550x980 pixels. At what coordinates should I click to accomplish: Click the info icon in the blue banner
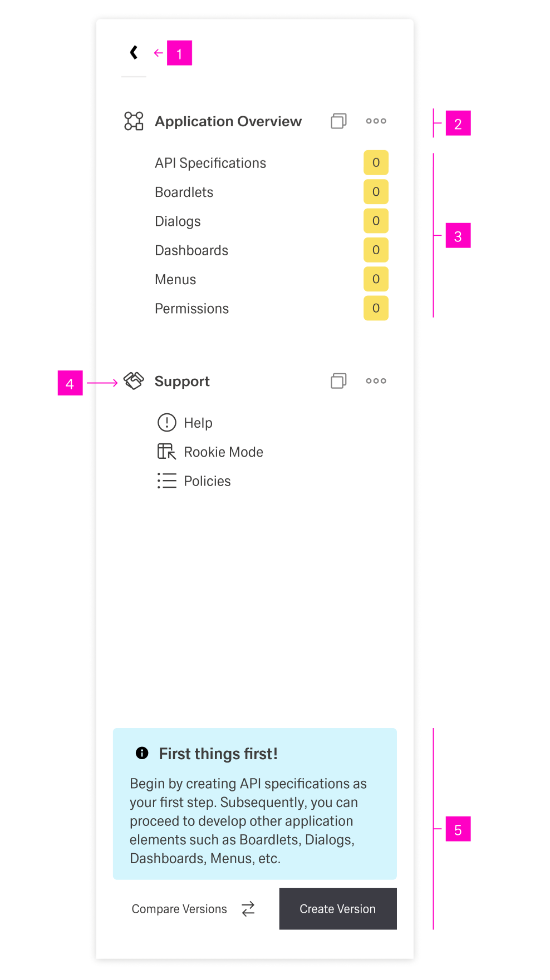point(141,753)
